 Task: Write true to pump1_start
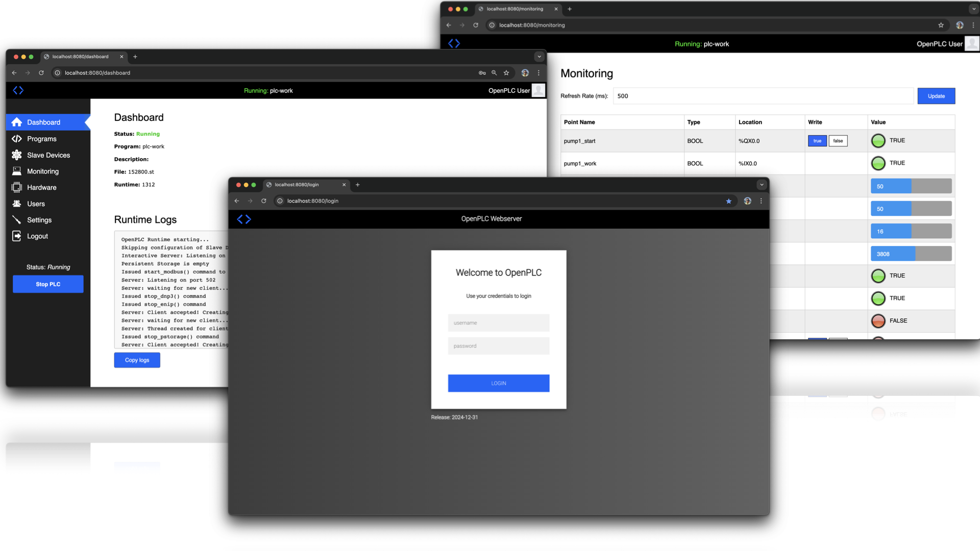817,141
